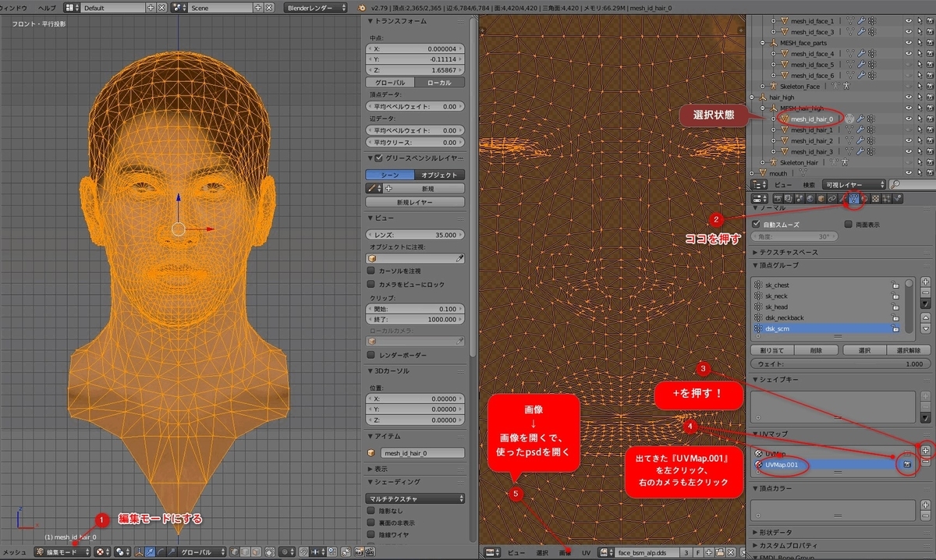Expand the Skeleton_Face tree node
The height and width of the screenshot is (560, 936).
click(762, 87)
